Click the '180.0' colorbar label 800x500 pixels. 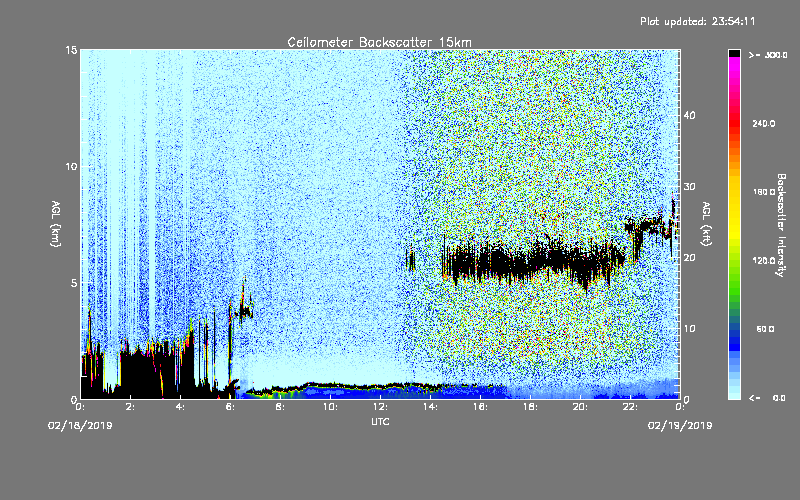click(x=764, y=192)
